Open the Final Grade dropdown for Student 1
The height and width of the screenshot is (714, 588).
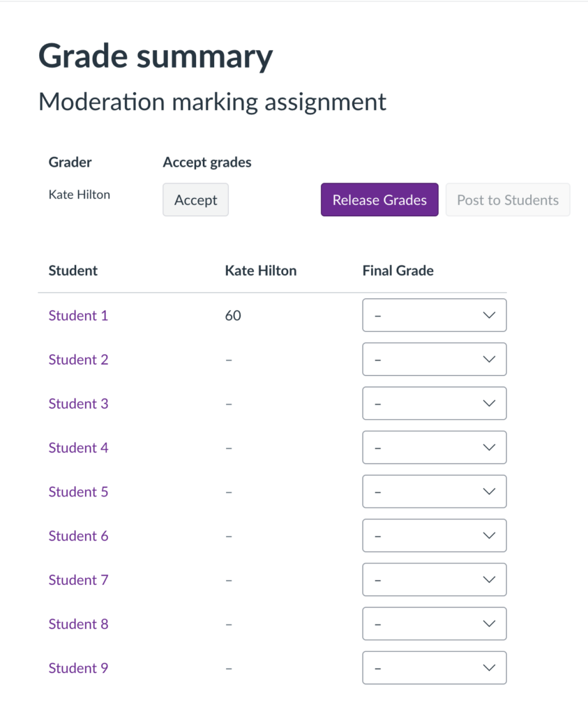pyautogui.click(x=434, y=315)
